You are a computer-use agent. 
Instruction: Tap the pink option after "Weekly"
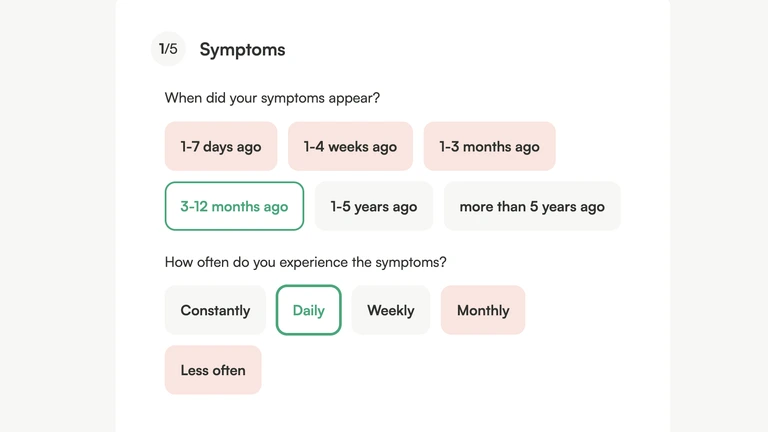[483, 310]
